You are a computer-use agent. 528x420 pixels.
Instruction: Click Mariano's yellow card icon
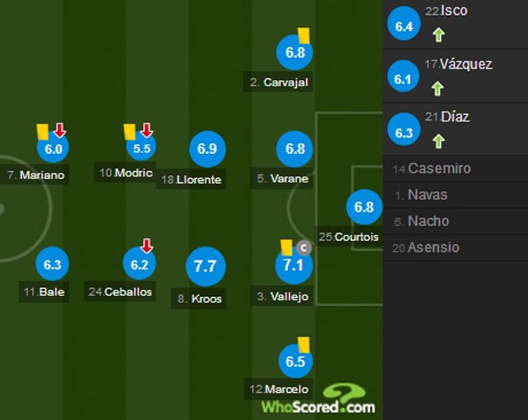tap(43, 131)
